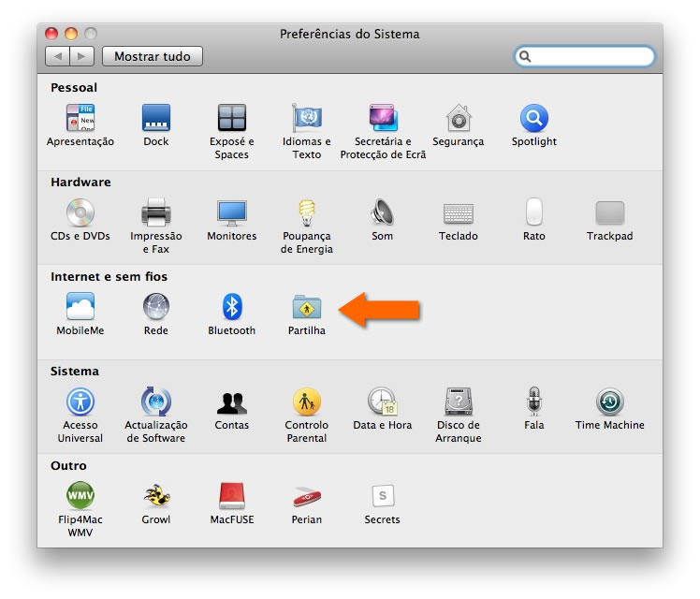Open the Dock preferences
700x599 pixels.
[156, 118]
